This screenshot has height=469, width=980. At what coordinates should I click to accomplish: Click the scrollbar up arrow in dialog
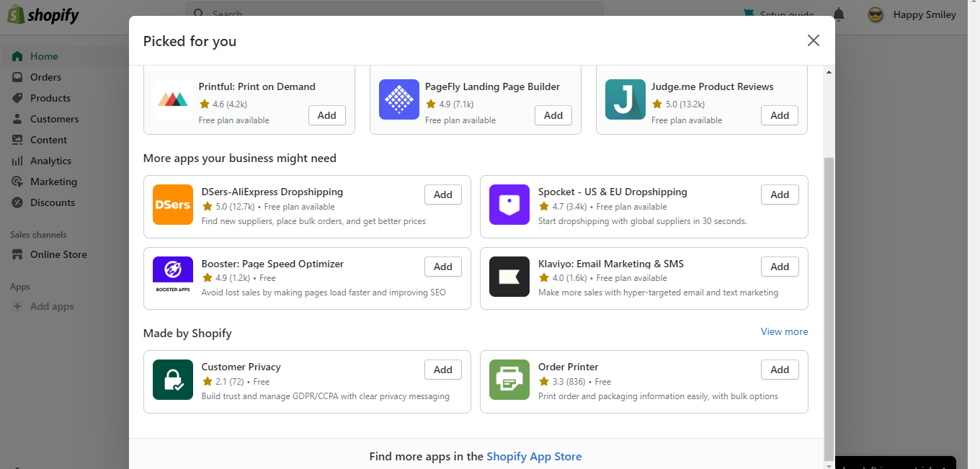point(829,71)
